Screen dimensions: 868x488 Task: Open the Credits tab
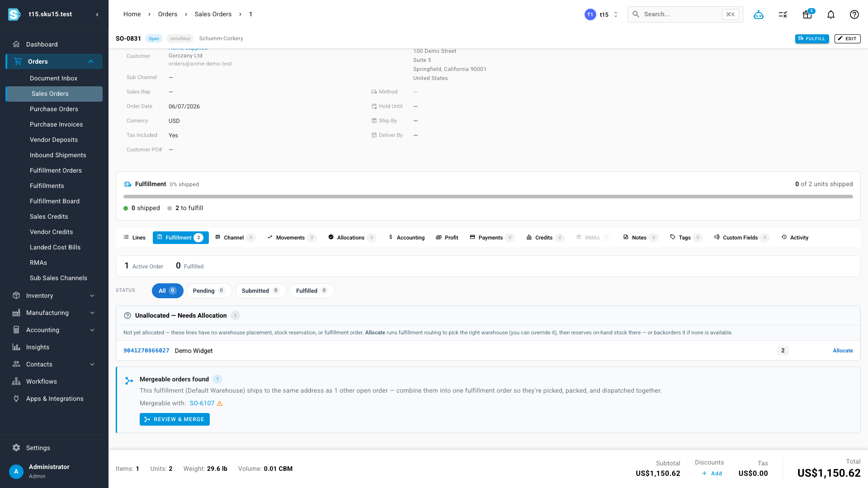tap(545, 238)
